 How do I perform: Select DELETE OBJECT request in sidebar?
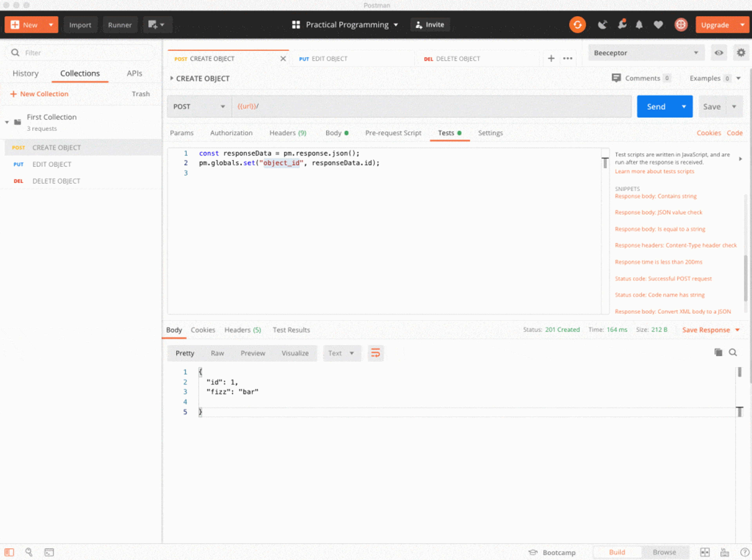pyautogui.click(x=81, y=181)
